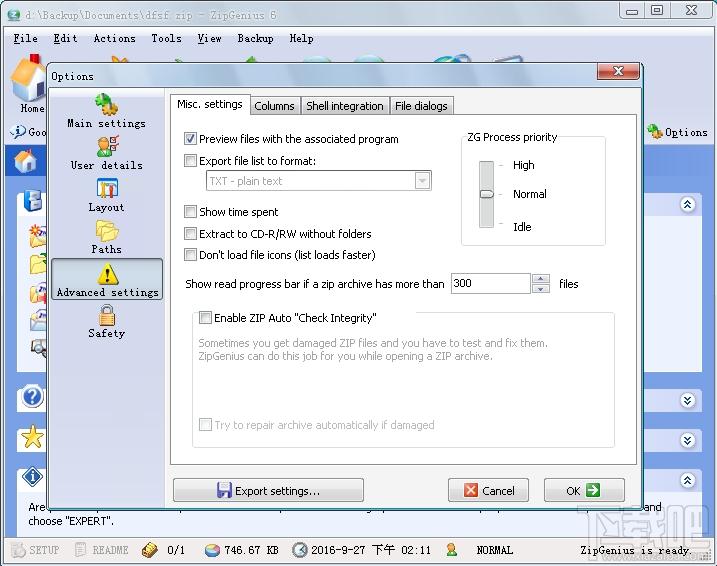Viewport: 717px width, 566px height.
Task: Click the 300 files input field
Action: (490, 283)
